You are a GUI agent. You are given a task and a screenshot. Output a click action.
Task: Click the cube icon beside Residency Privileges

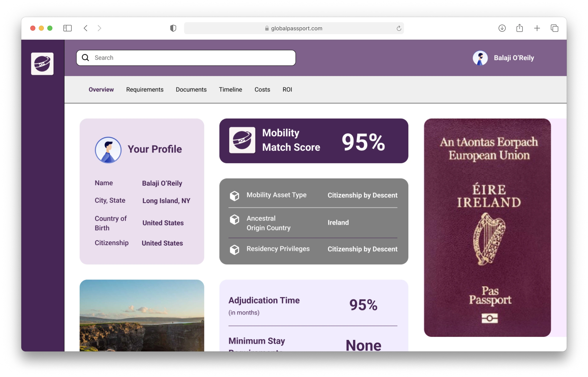(x=234, y=249)
